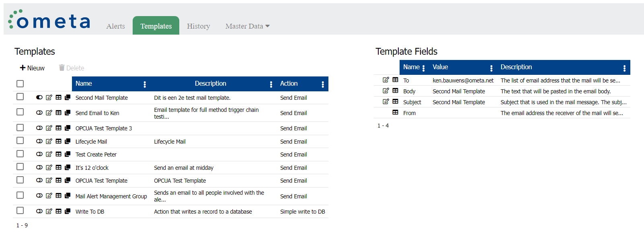Duplicate the Lifecycle Mail template

click(x=68, y=141)
